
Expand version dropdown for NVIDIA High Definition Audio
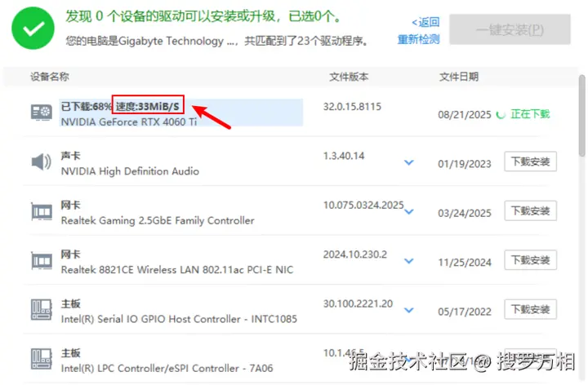(409, 162)
